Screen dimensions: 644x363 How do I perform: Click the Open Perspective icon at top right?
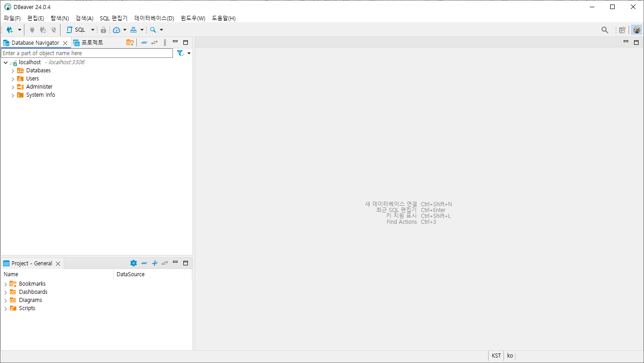point(622,30)
